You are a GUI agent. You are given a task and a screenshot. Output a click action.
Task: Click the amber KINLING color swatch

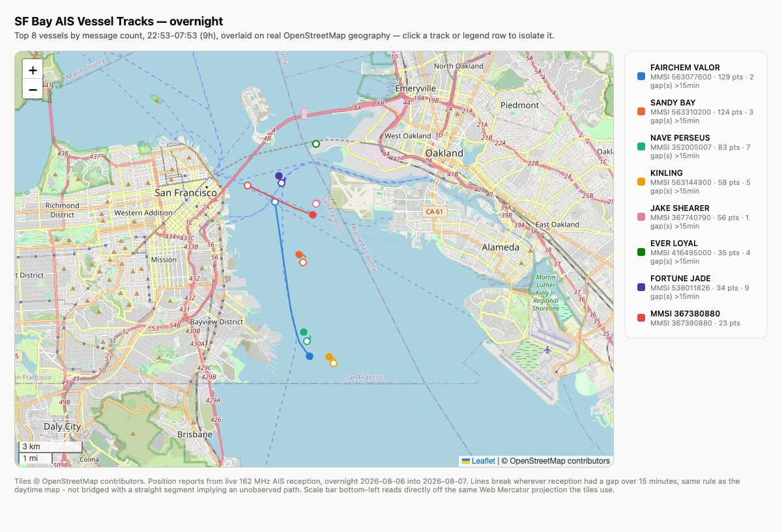point(641,182)
